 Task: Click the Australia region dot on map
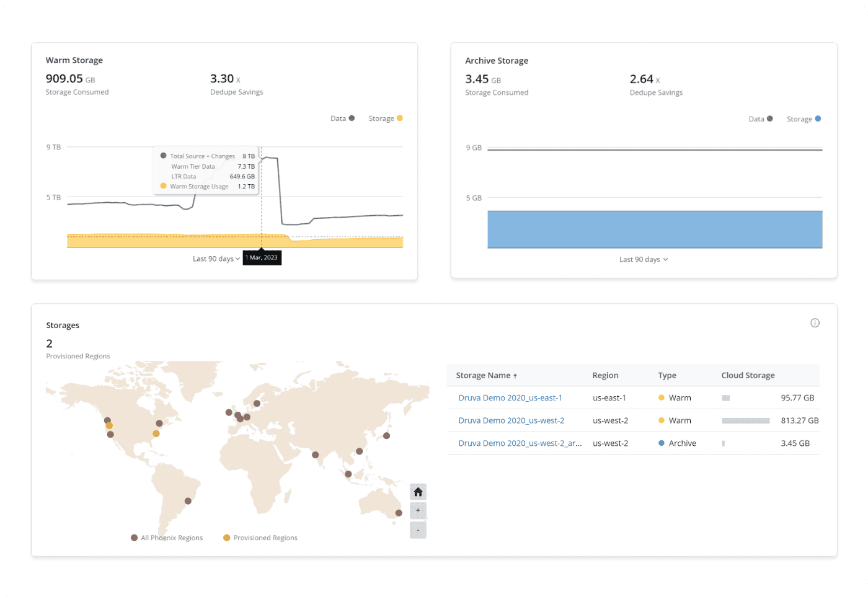coord(399,513)
